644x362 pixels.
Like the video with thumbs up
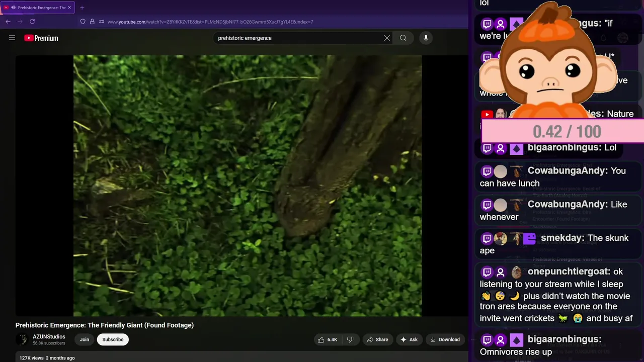coord(327,339)
